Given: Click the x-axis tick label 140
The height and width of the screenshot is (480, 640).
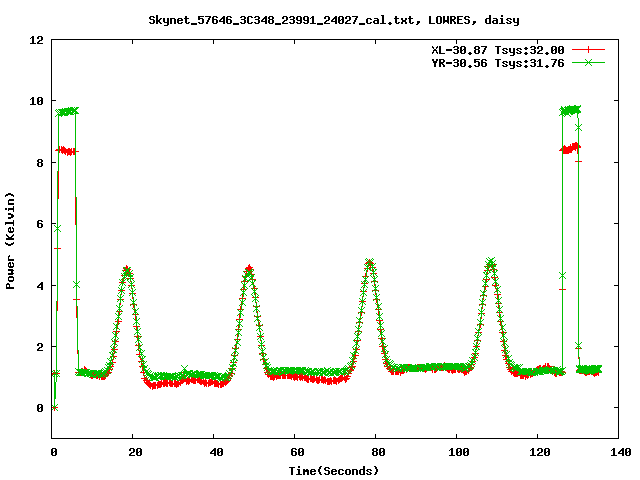Looking at the screenshot, I should 620,452.
